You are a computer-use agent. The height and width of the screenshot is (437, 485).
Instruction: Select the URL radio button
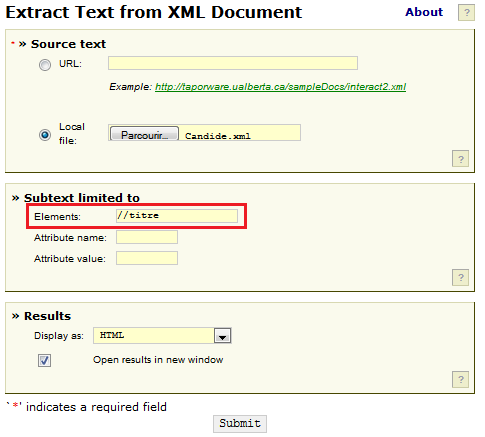tap(45, 64)
